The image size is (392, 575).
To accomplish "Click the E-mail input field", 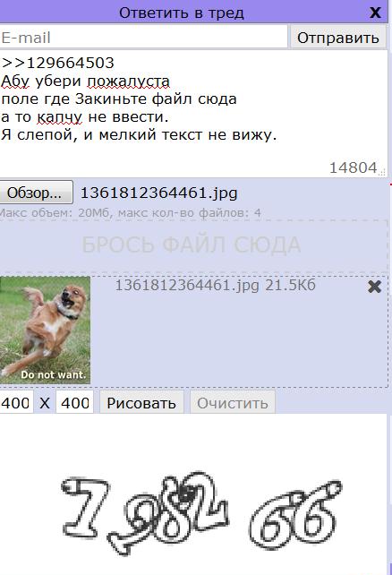I will click(x=143, y=38).
